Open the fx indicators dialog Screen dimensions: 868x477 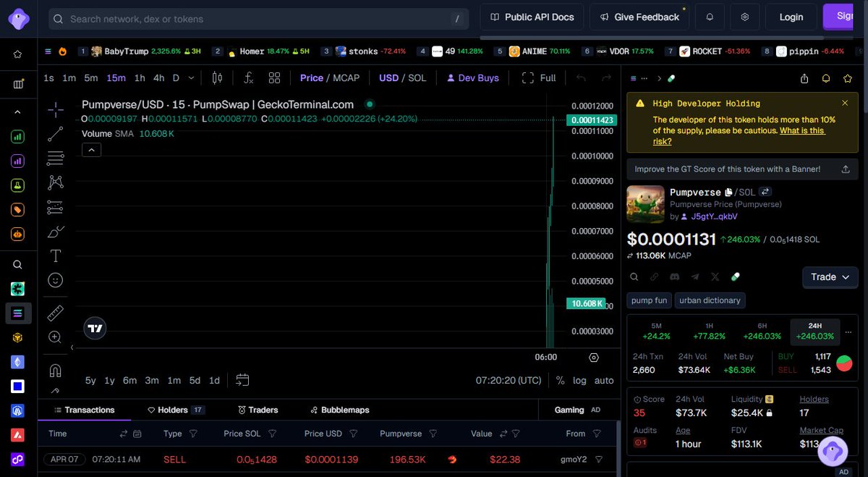click(248, 77)
